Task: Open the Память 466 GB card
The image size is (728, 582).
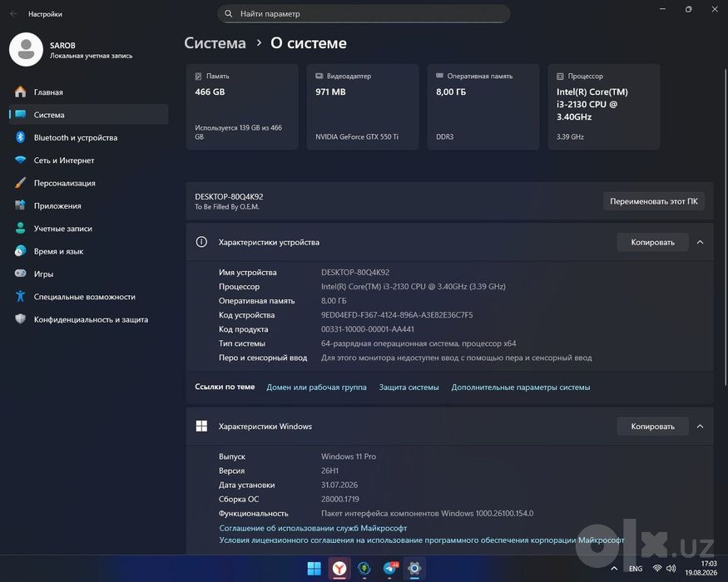Action: coord(242,106)
